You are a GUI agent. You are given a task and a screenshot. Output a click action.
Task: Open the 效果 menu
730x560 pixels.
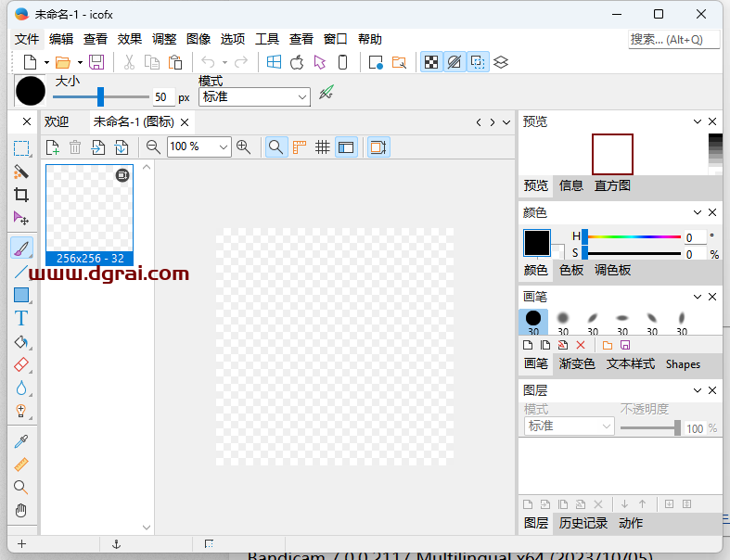pyautogui.click(x=130, y=39)
